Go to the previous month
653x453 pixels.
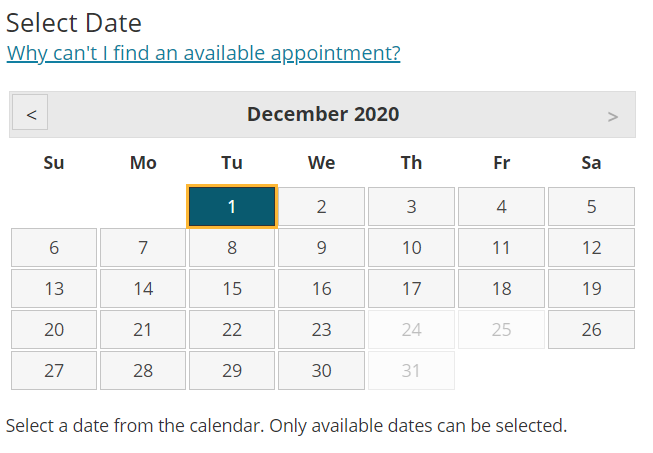(31, 114)
